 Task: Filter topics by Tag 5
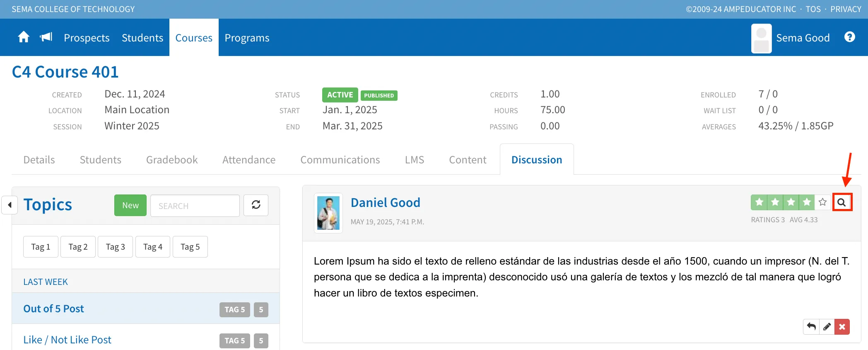point(190,247)
